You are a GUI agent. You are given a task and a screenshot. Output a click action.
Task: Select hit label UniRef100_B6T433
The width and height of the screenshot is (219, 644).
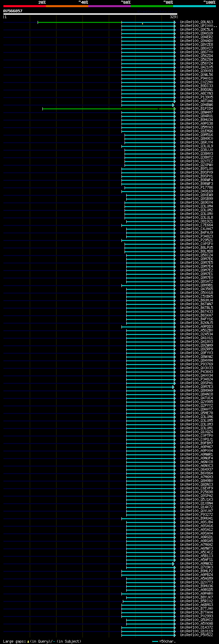pos(196,312)
